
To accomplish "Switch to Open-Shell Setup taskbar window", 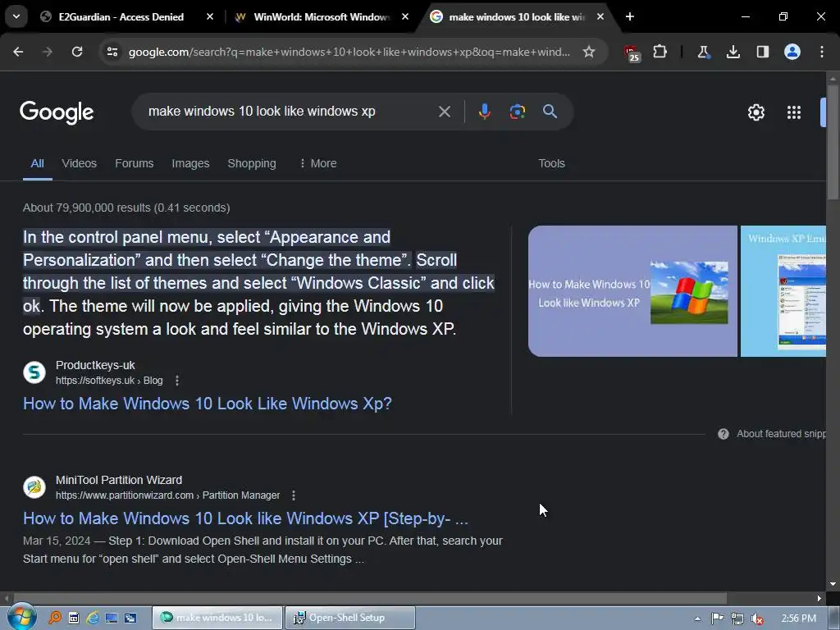I will [350, 618].
